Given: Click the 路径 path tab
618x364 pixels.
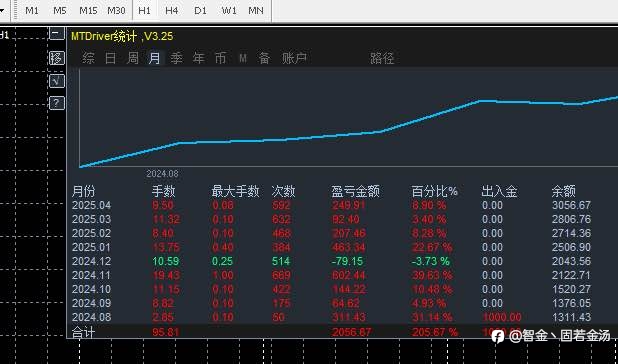Looking at the screenshot, I should pyautogui.click(x=382, y=59).
